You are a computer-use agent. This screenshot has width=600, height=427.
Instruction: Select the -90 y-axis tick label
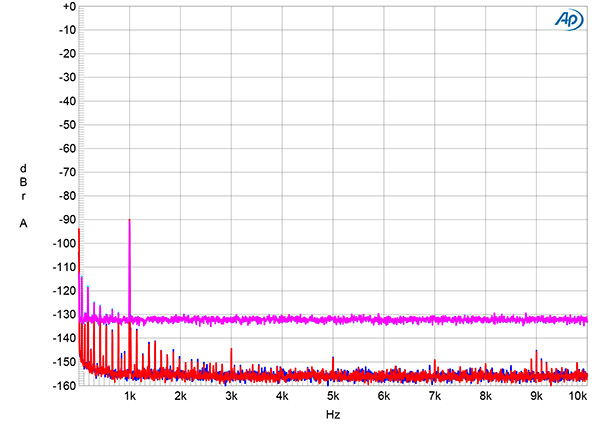tap(65, 219)
